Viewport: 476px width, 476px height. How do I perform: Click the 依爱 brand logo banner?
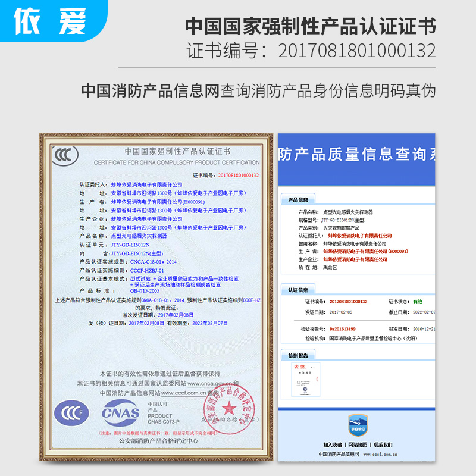[x=54, y=21]
